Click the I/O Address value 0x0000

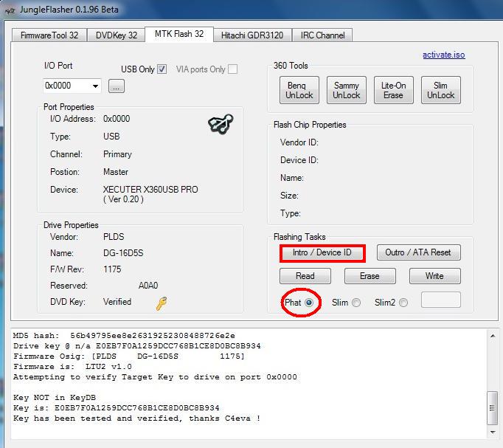pyautogui.click(x=117, y=119)
